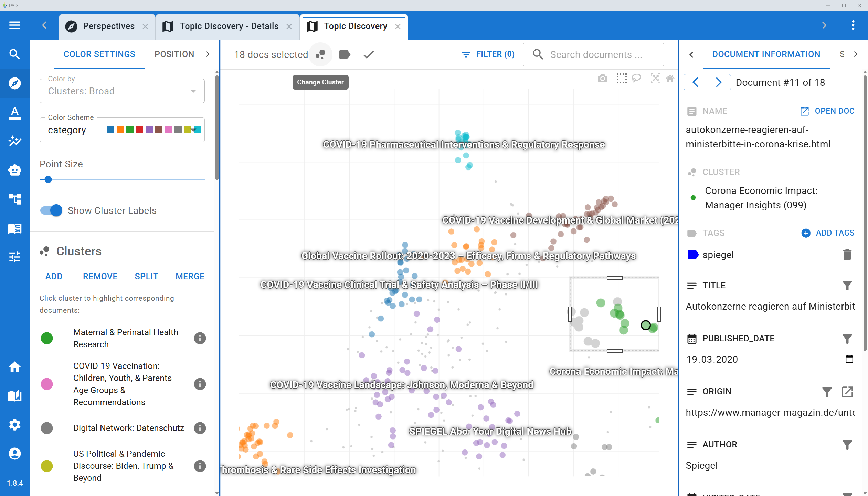Toggle Show Cluster Labels switch
Image resolution: width=868 pixels, height=496 pixels.
(51, 210)
